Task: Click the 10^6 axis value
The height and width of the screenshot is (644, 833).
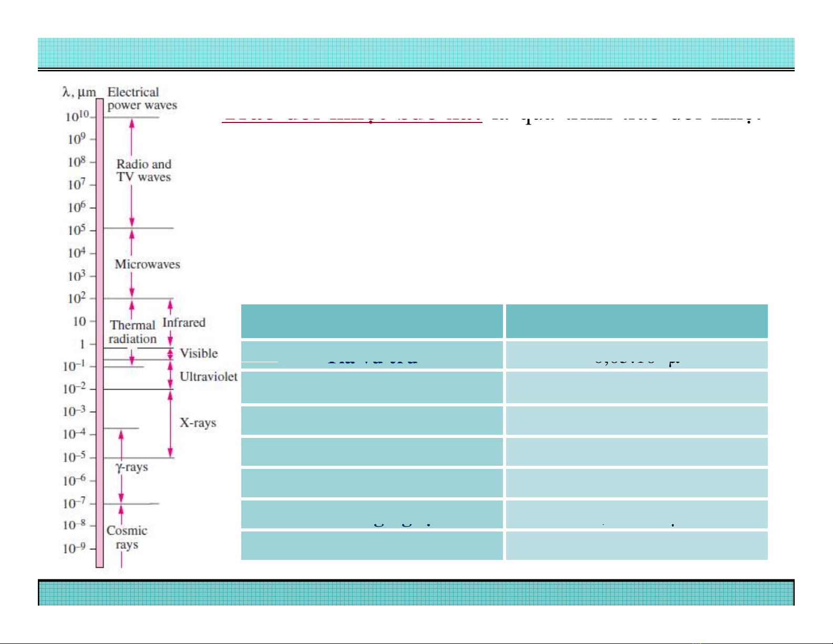Action: (77, 207)
